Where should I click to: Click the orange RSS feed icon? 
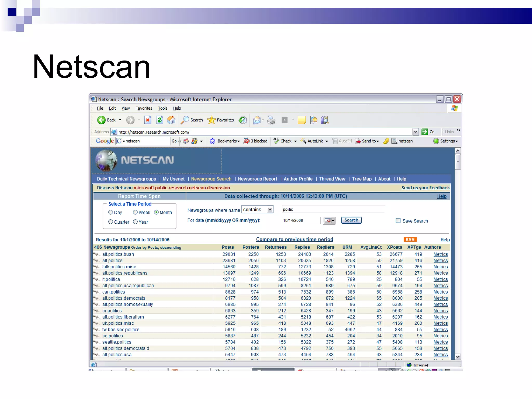410,240
